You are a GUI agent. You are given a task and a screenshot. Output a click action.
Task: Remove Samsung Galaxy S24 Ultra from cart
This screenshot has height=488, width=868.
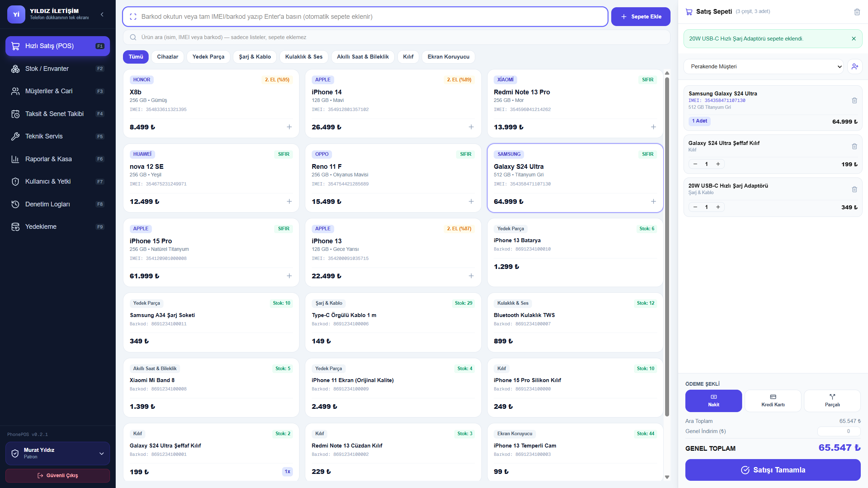pos(854,100)
